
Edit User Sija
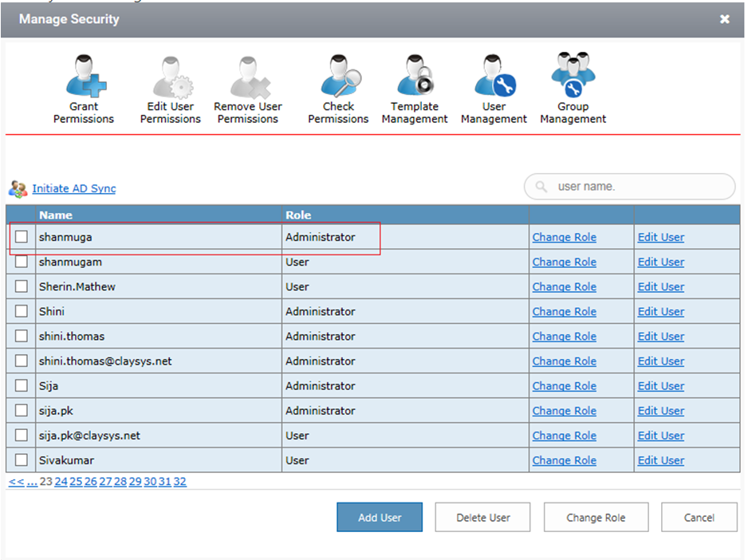pos(661,386)
